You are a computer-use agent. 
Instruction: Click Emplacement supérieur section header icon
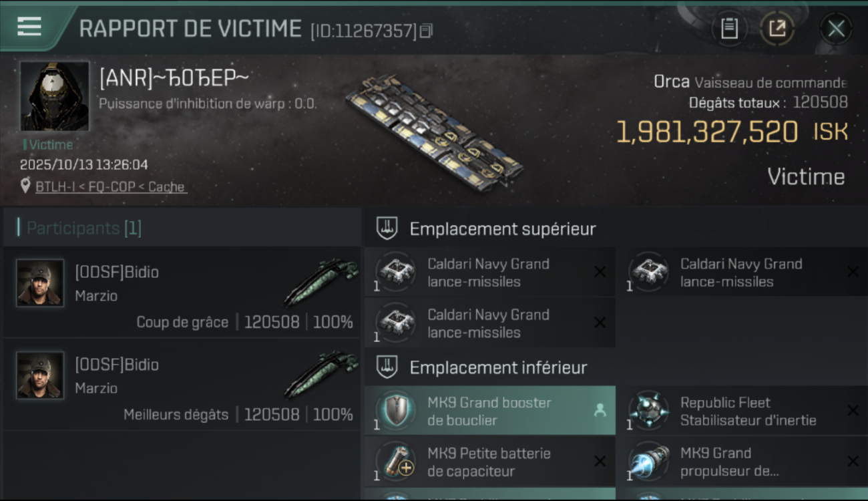387,228
